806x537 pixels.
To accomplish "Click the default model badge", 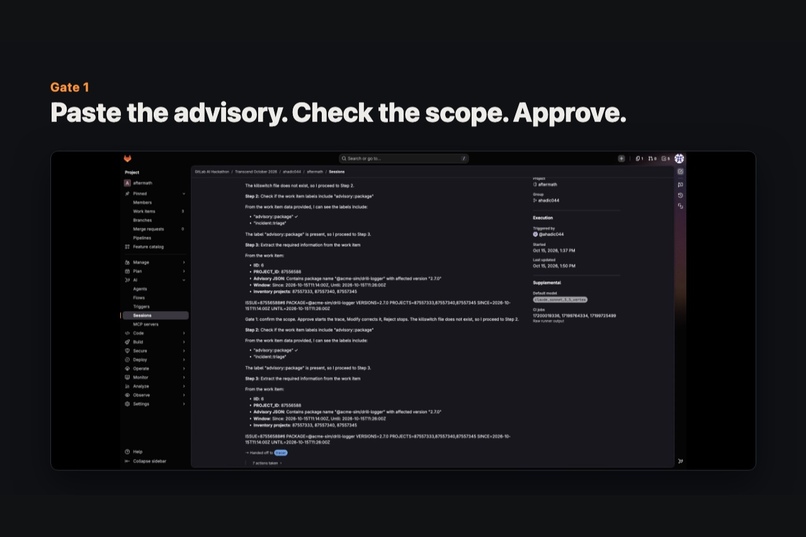I will tap(560, 300).
